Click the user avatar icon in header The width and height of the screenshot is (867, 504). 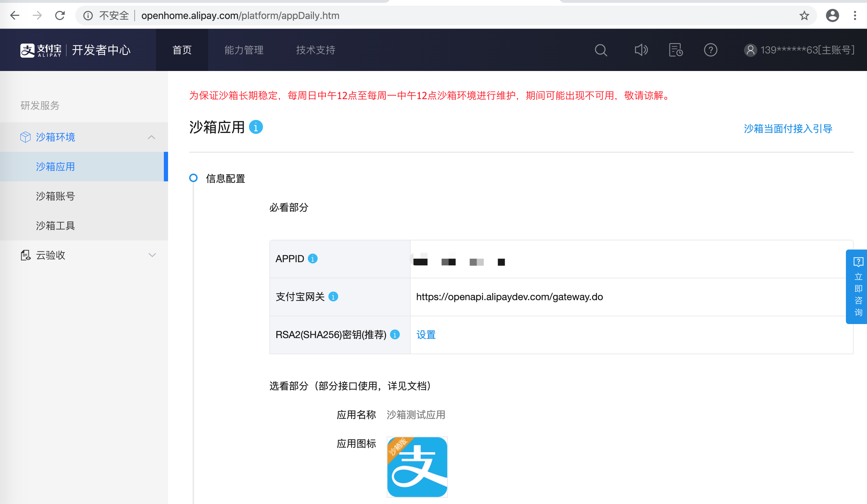point(750,50)
